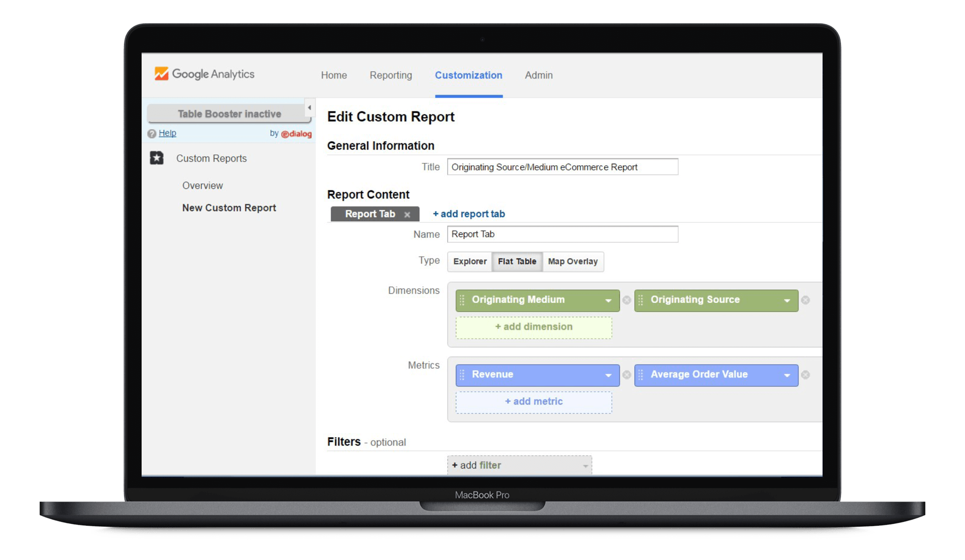Grab the Revenue metric drag handle
The height and width of the screenshot is (560, 965).
[462, 375]
